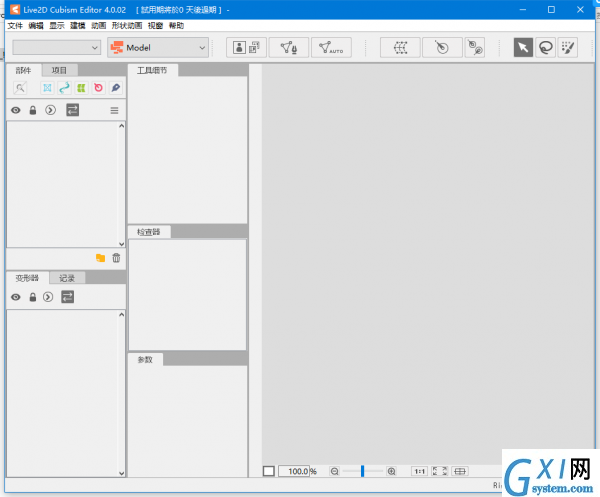600x497 pixels.
Task: Click the trash delete icon
Action: [116, 258]
